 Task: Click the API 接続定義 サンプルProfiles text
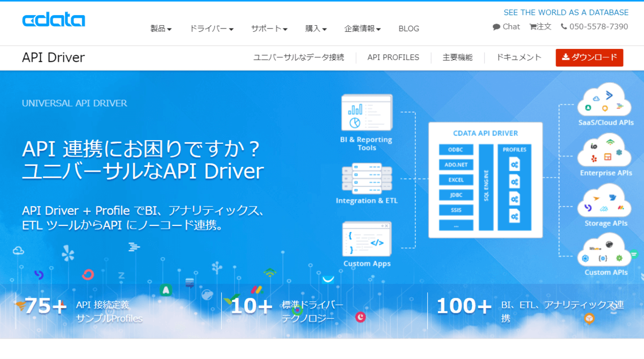109,312
